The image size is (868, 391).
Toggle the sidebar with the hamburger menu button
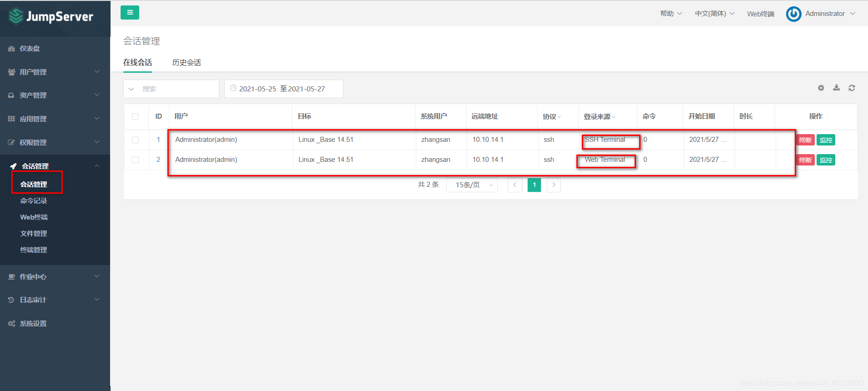(x=130, y=13)
